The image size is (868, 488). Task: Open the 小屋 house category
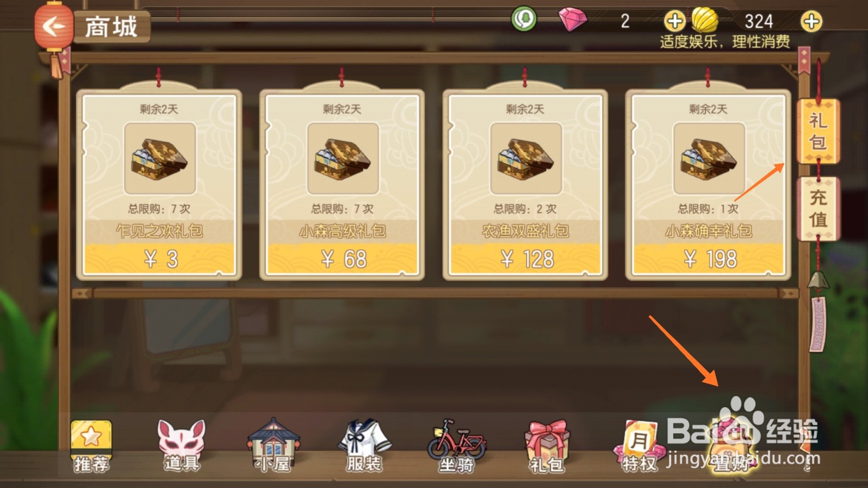(x=273, y=446)
